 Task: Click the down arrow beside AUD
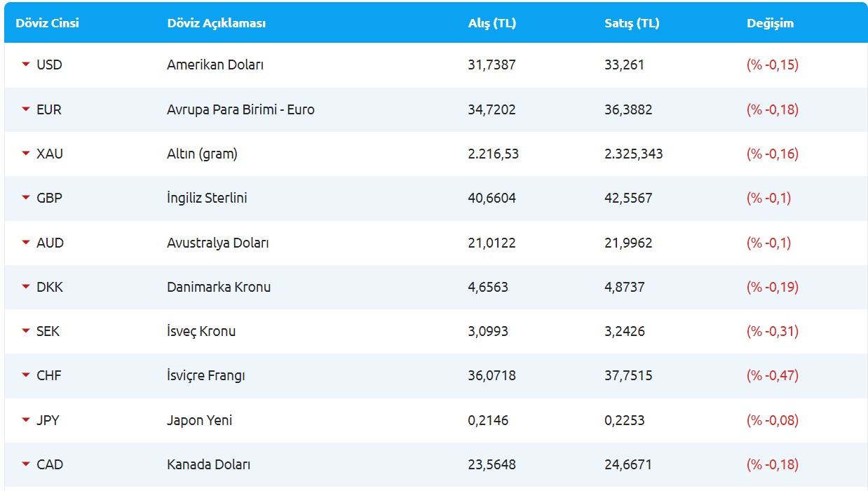click(26, 243)
